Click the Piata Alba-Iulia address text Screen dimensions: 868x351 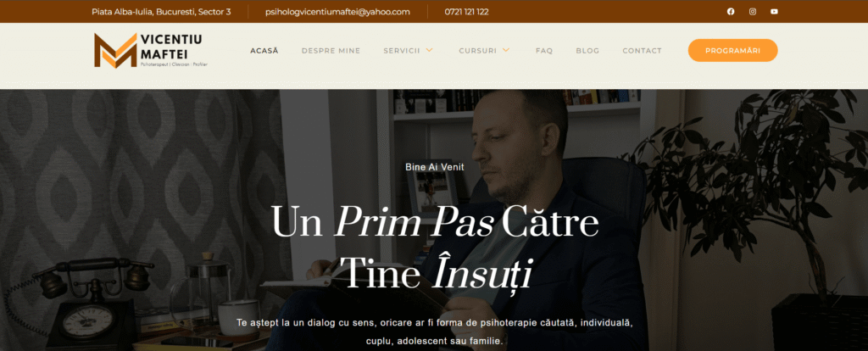(x=161, y=12)
